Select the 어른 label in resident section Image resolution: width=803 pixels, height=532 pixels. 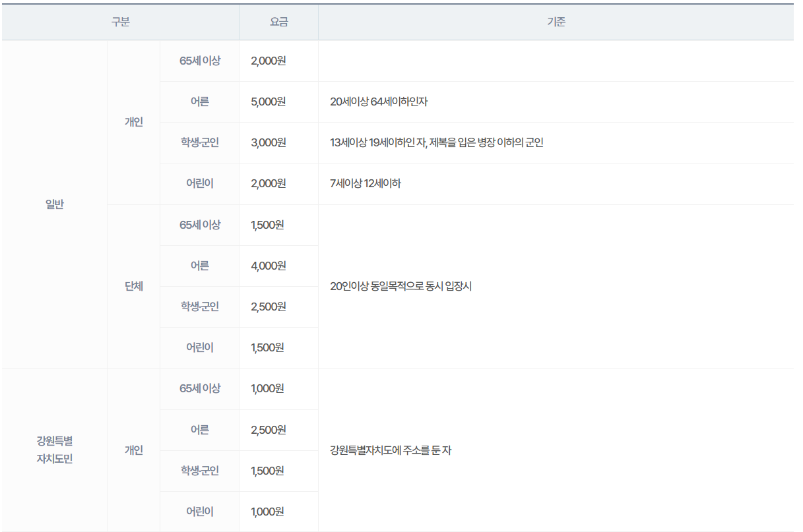[x=198, y=429]
